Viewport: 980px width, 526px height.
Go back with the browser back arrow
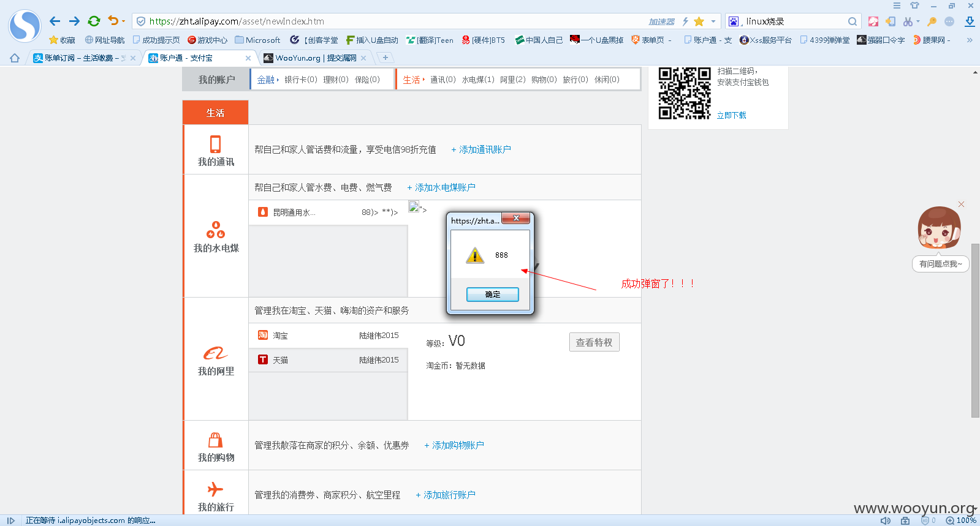coord(55,21)
